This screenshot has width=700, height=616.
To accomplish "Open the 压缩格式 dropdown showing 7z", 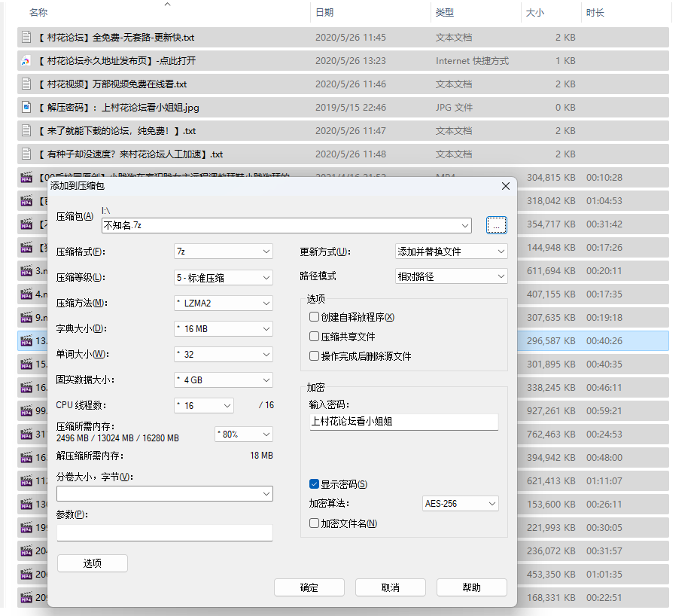I will coord(223,251).
